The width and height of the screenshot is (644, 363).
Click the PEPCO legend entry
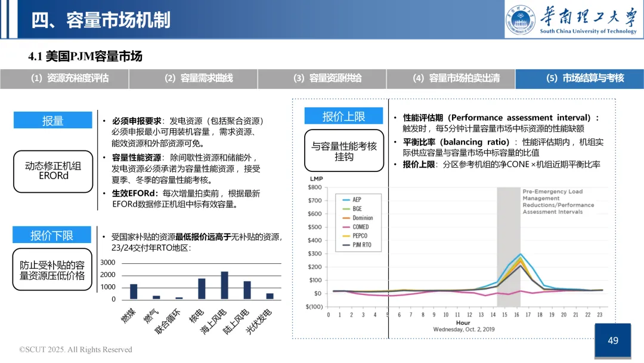tap(355, 236)
